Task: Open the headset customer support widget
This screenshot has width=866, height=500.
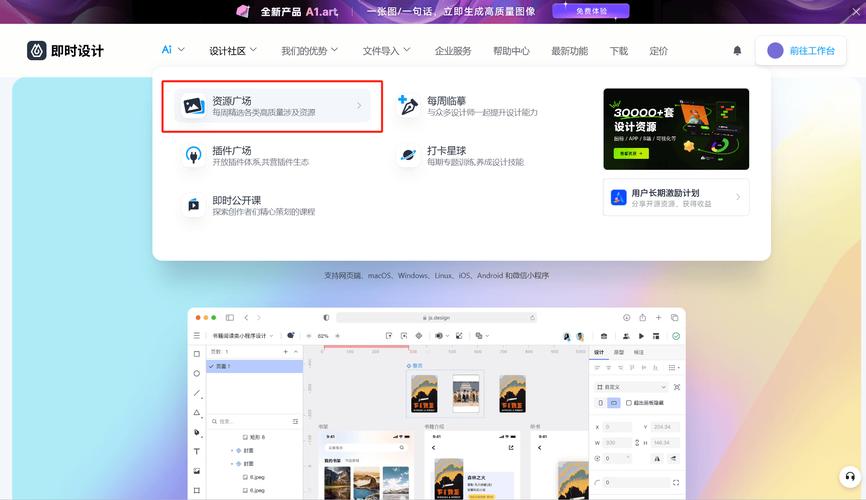Action: (x=850, y=476)
